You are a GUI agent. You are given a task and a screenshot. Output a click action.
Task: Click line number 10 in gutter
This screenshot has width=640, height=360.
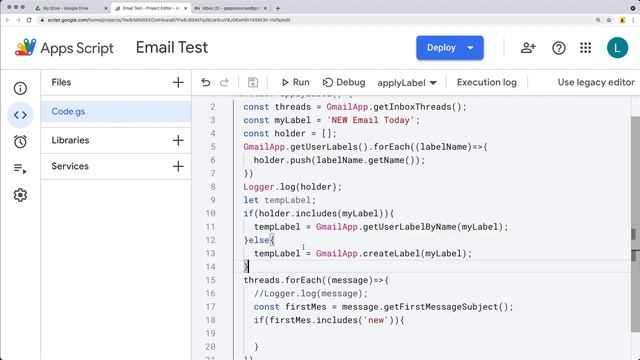210,213
